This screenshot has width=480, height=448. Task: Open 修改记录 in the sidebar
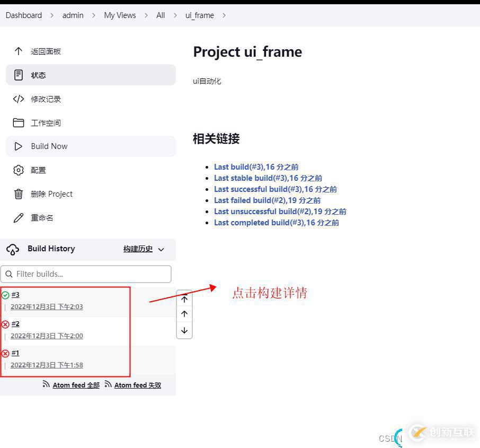[x=91, y=99]
